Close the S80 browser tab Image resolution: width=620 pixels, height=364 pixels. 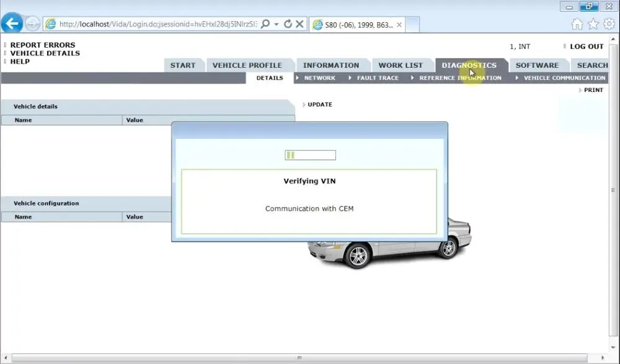click(399, 25)
